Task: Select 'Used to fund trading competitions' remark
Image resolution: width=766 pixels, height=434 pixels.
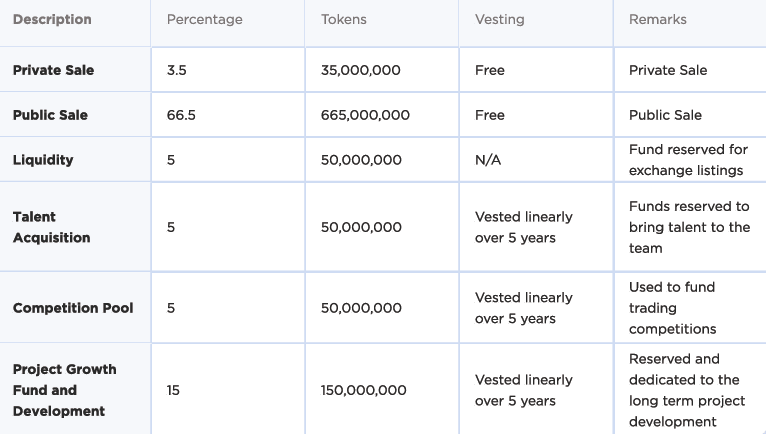Action: coord(673,308)
